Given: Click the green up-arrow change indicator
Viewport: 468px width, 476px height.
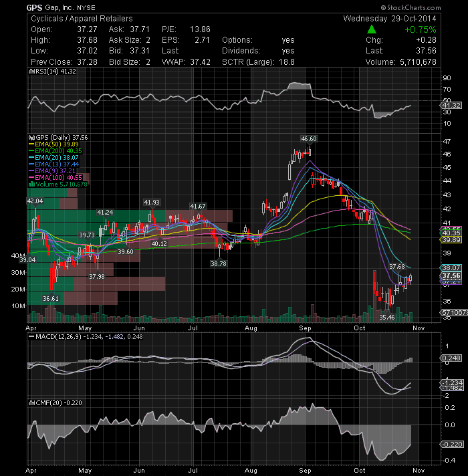Looking at the screenshot, I should (372, 29).
